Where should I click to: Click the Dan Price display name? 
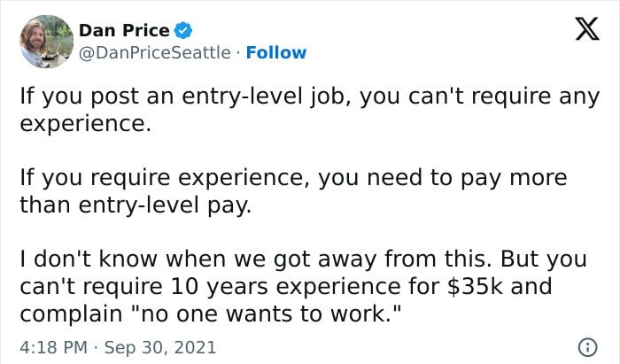click(x=125, y=30)
